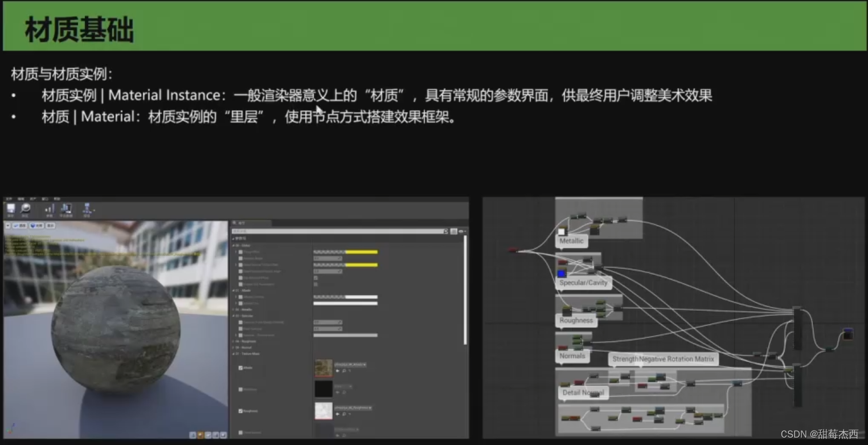Switch to the Details panel tab
This screenshot has height=445, width=868.
click(251, 223)
